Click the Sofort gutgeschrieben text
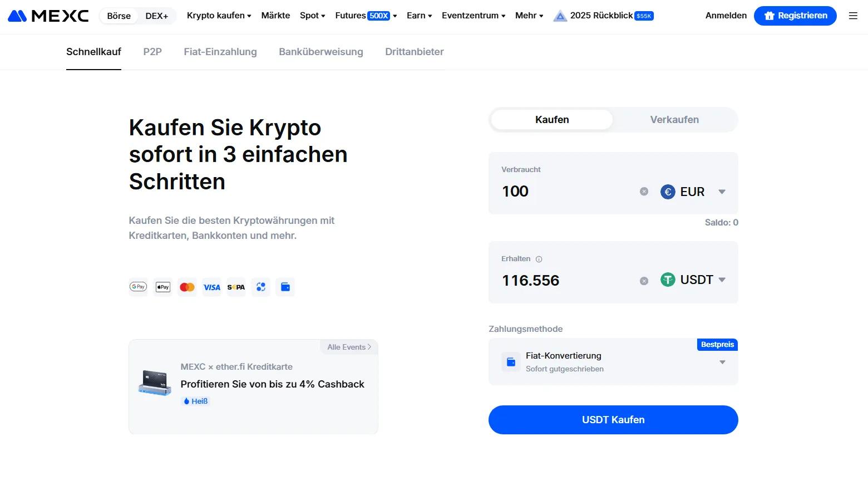This screenshot has height=480, width=868. 565,369
